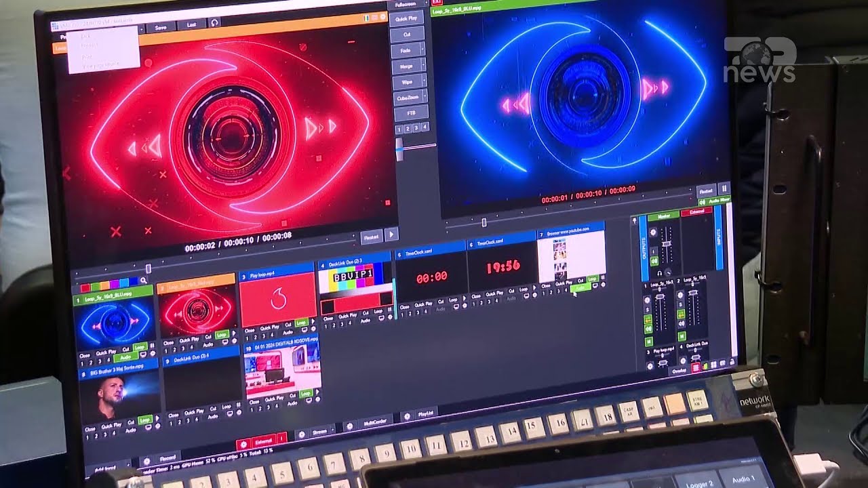Open the gear next to Stream
868x488 pixels.
(x=302, y=434)
